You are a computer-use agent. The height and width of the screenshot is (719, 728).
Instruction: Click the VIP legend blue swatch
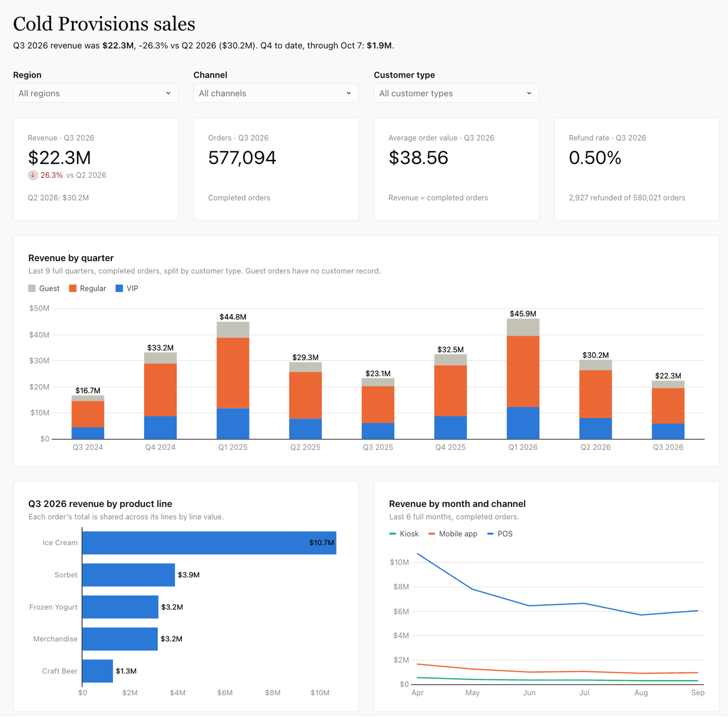pyautogui.click(x=119, y=288)
